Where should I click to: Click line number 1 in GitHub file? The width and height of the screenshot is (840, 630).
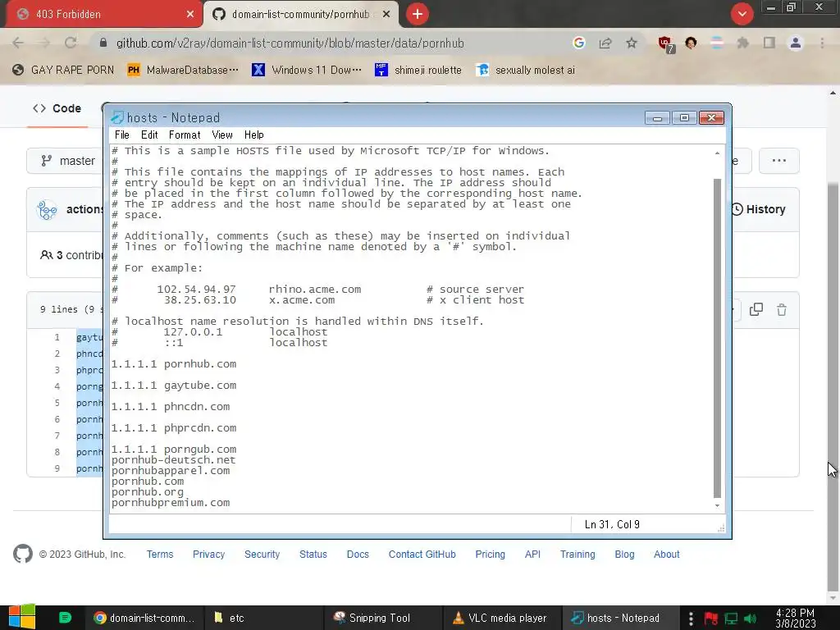(x=57, y=337)
